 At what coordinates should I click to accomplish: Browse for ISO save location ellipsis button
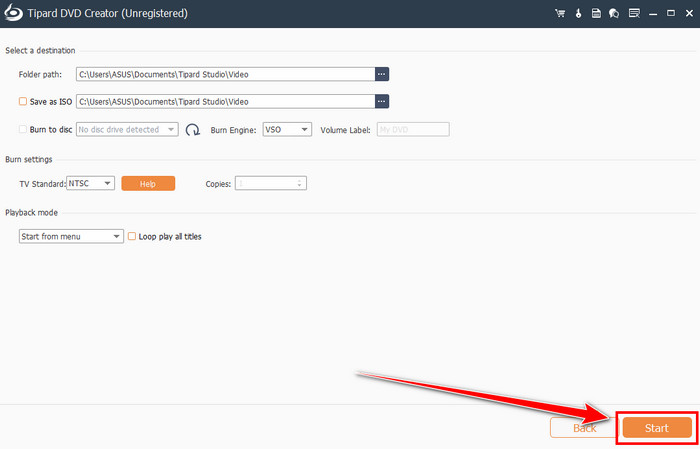[x=382, y=101]
